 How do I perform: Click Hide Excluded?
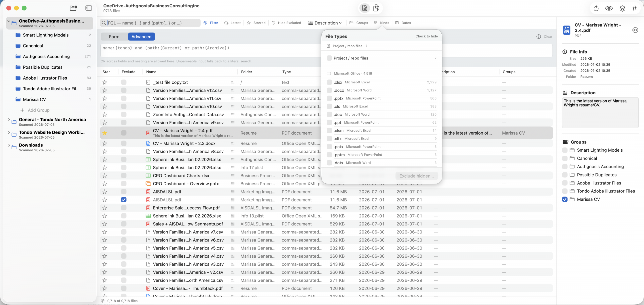tap(286, 23)
